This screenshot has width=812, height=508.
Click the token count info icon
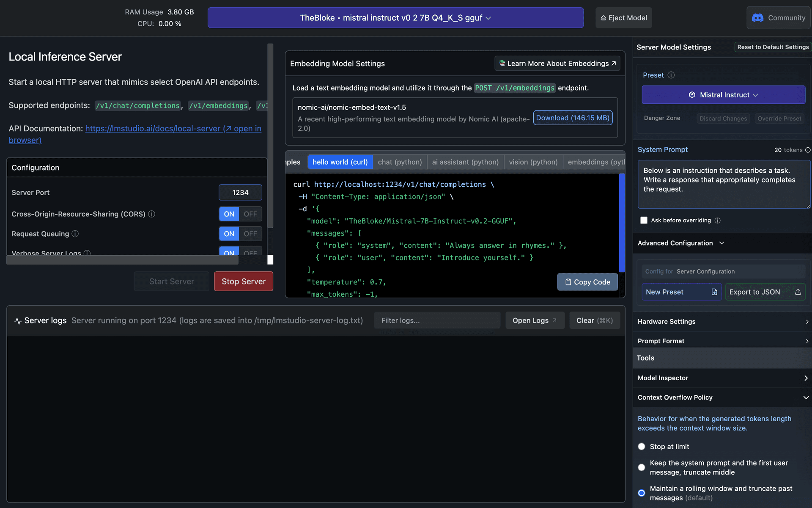808,150
